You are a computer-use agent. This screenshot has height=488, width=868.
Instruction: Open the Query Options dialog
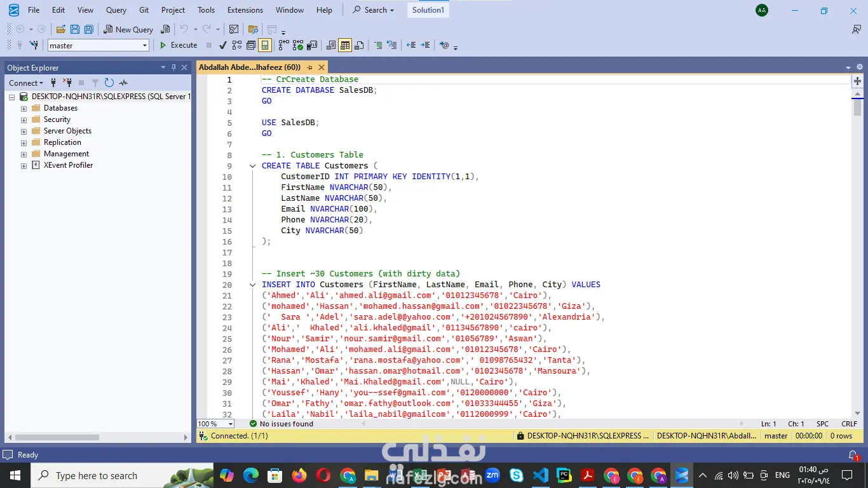tap(251, 45)
